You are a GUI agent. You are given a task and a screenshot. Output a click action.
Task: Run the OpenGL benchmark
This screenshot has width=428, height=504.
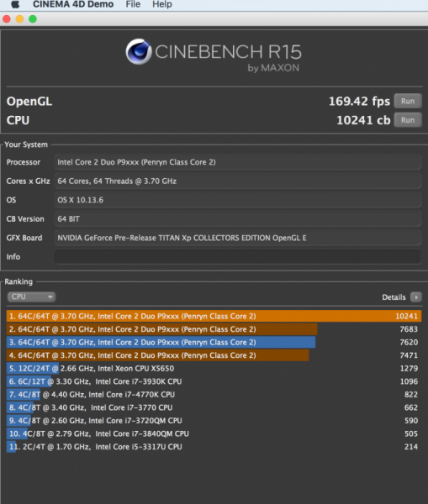pyautogui.click(x=408, y=102)
